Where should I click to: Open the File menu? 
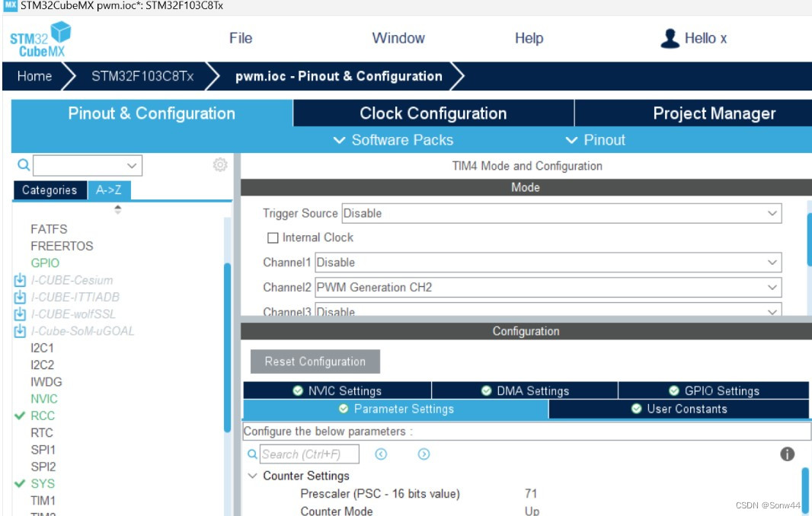[241, 38]
